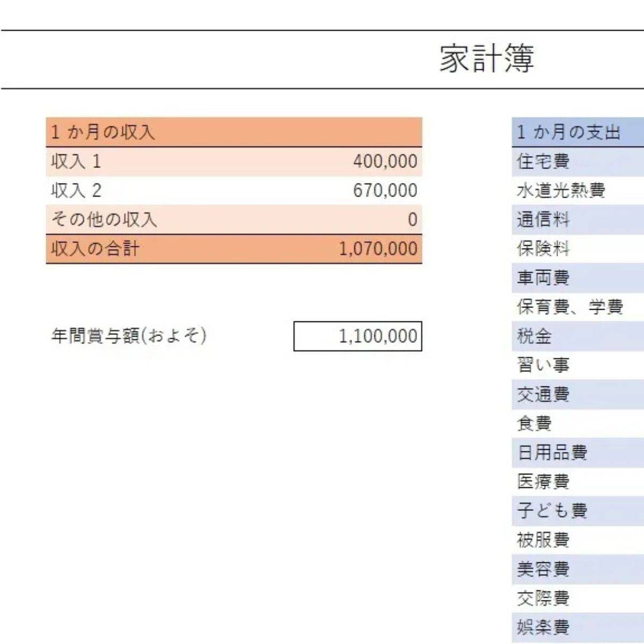Select the 習い事 expense row
Viewport: 644px width, 644px height.
click(578, 365)
